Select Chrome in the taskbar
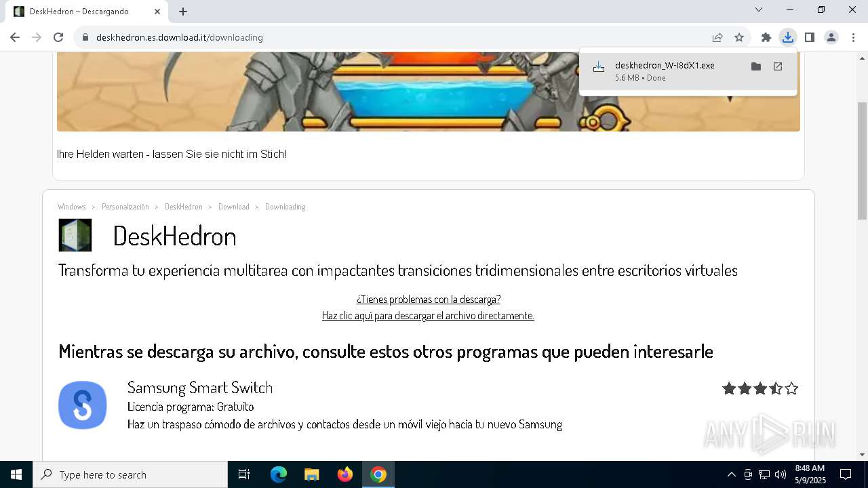 pyautogui.click(x=378, y=474)
